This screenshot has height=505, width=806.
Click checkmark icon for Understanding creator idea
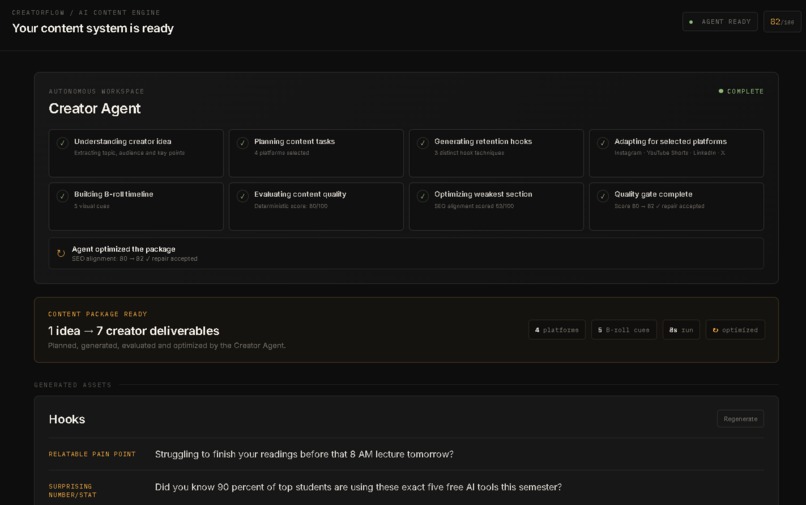point(62,143)
